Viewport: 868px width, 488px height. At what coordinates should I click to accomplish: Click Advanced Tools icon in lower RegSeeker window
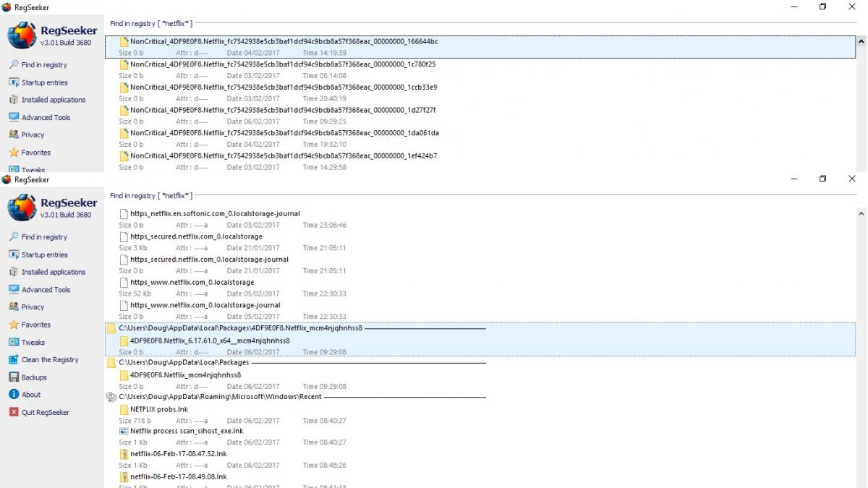tap(14, 289)
